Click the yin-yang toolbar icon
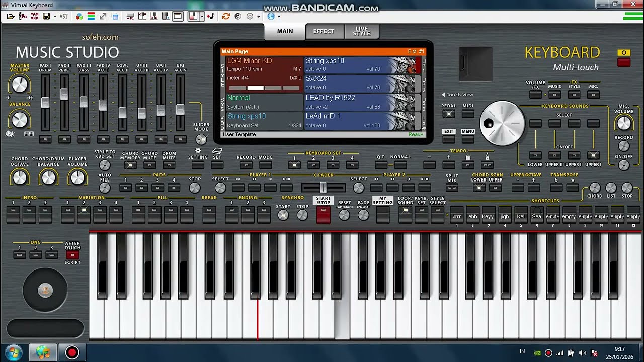644x362 pixels. click(238, 16)
